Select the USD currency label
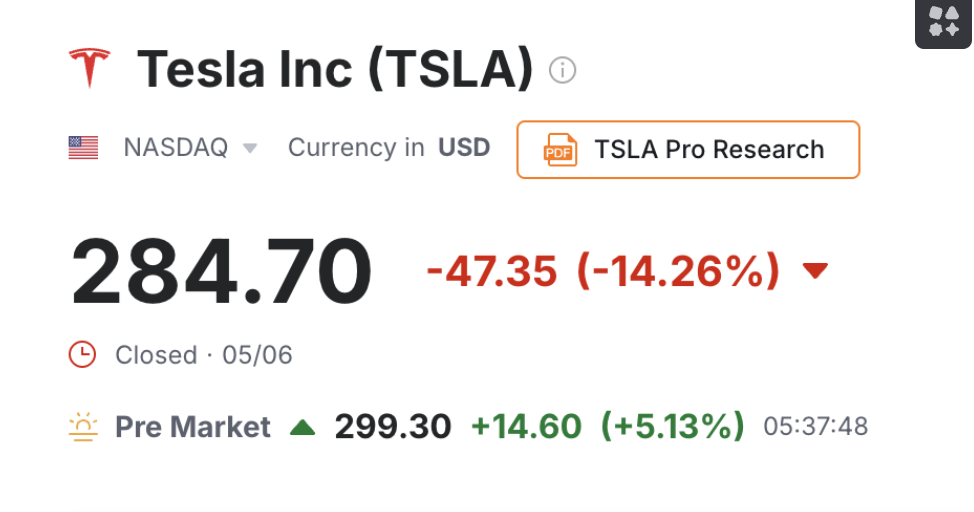Screen dimensions: 974x512 (x=464, y=148)
